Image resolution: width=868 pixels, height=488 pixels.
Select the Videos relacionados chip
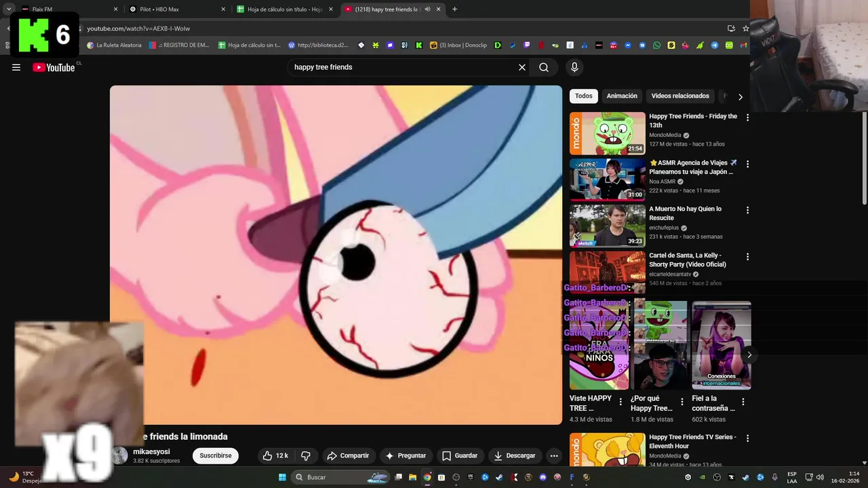click(x=680, y=96)
